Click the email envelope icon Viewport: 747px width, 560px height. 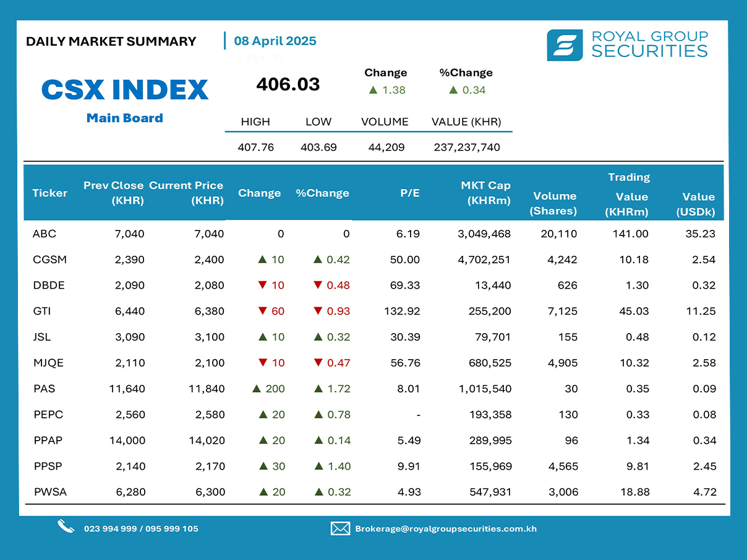pyautogui.click(x=340, y=528)
